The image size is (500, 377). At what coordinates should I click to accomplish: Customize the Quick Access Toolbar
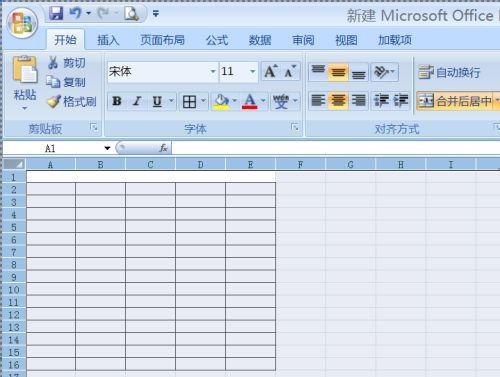pos(156,14)
